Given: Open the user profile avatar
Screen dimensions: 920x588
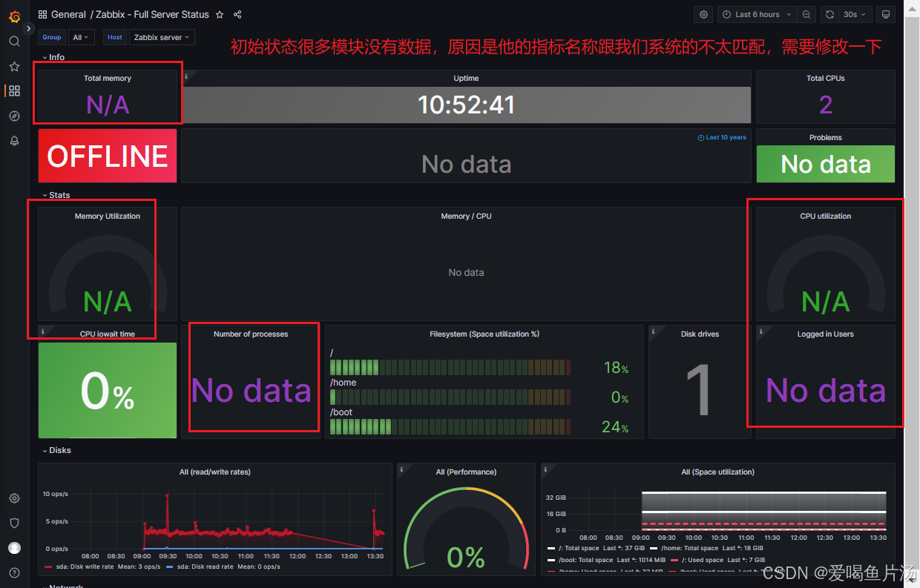Looking at the screenshot, I should point(14,548).
